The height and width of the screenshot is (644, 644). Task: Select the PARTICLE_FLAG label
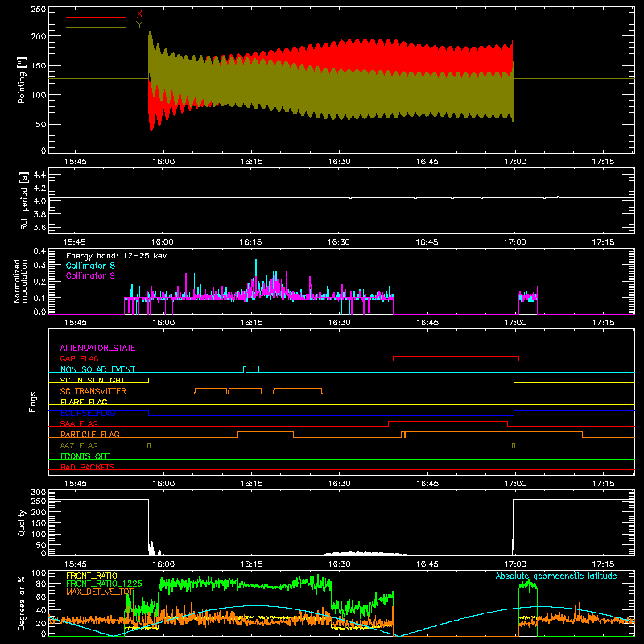[x=90, y=434]
